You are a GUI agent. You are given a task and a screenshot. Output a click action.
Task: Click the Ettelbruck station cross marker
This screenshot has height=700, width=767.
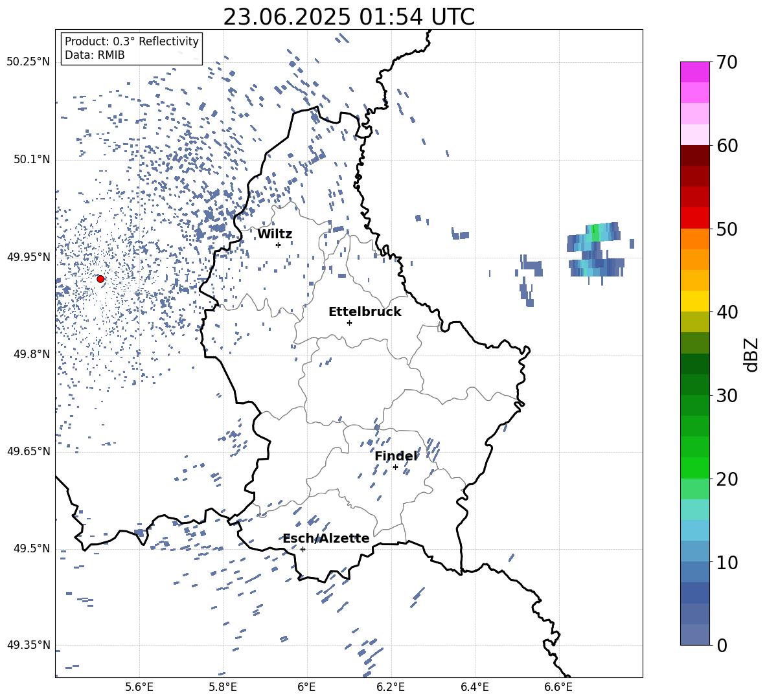click(x=349, y=322)
